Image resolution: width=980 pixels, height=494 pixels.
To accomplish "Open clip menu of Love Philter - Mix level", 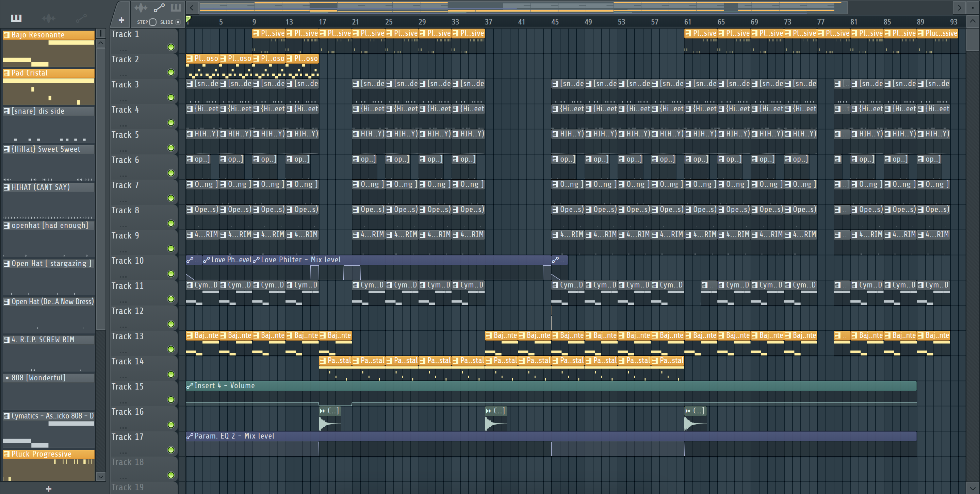I will pos(256,260).
